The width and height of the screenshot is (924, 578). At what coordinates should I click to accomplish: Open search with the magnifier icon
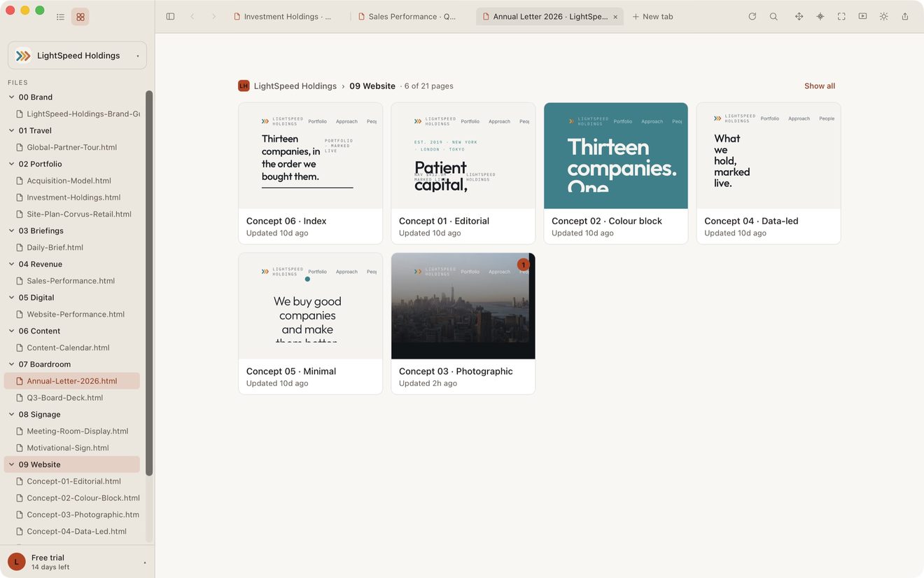click(x=773, y=17)
